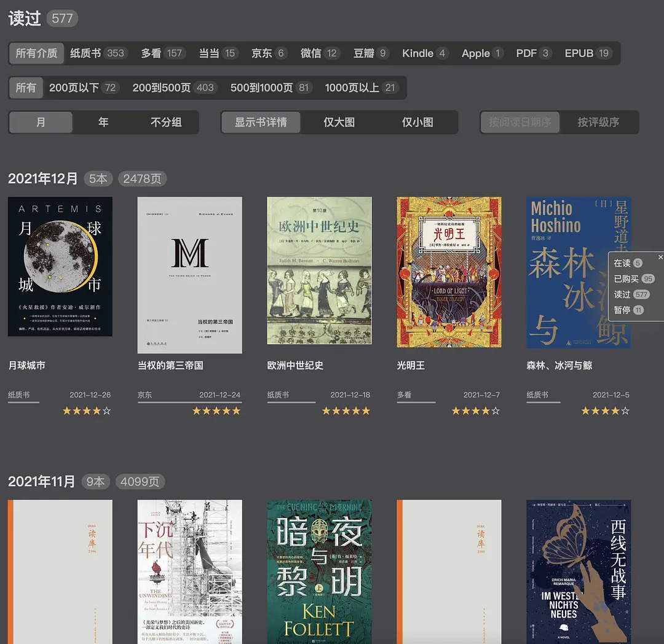Screen dimensions: 664x644
Task: Click the 4099页 page count badge
Action: 140,482
